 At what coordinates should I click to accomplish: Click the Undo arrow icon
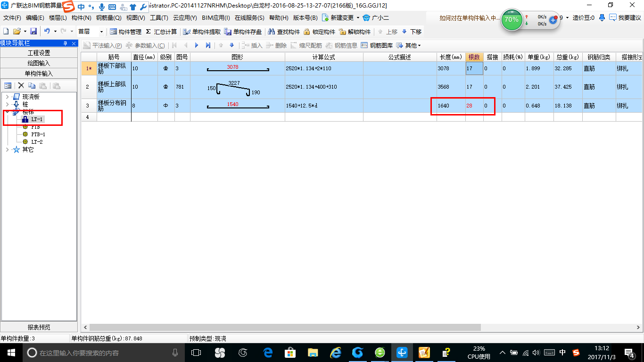tap(47, 32)
